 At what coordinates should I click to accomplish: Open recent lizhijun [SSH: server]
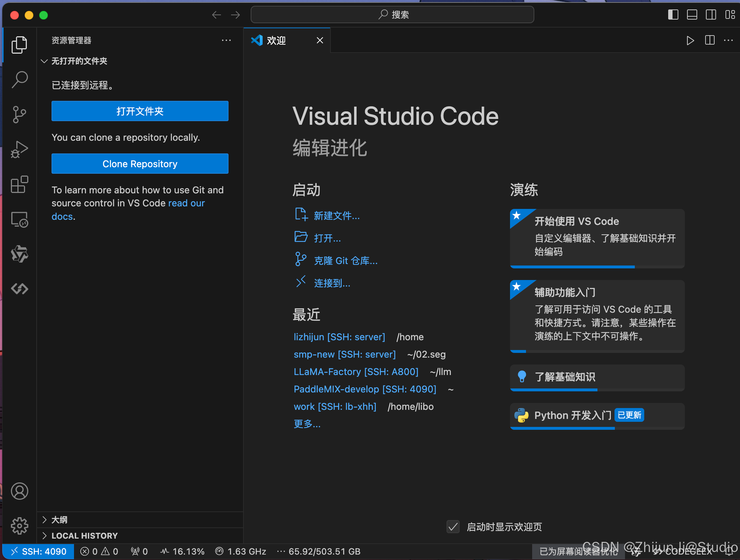pos(339,337)
